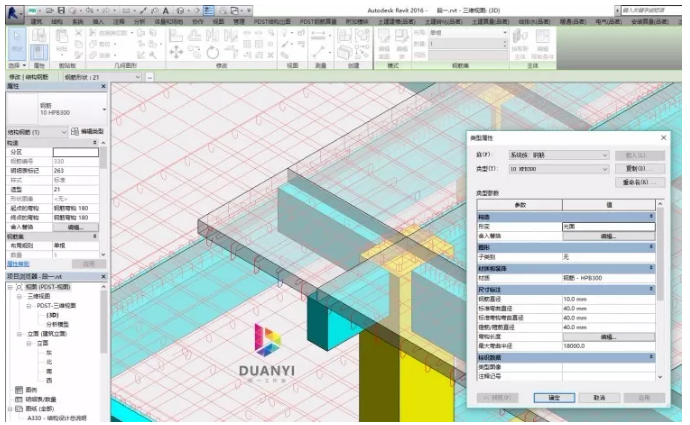Collapse the 三维视图 tree node
The width and height of the screenshot is (690, 425).
coord(19,297)
